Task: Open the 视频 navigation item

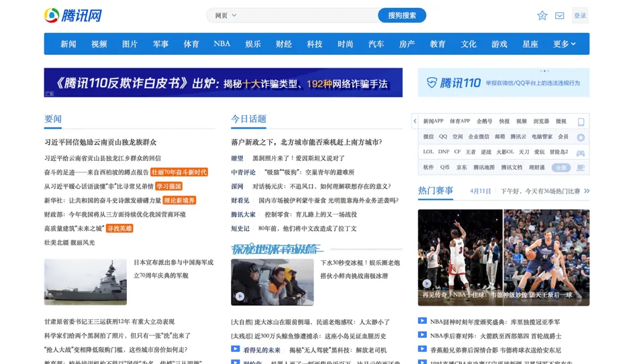Action: pos(99,44)
